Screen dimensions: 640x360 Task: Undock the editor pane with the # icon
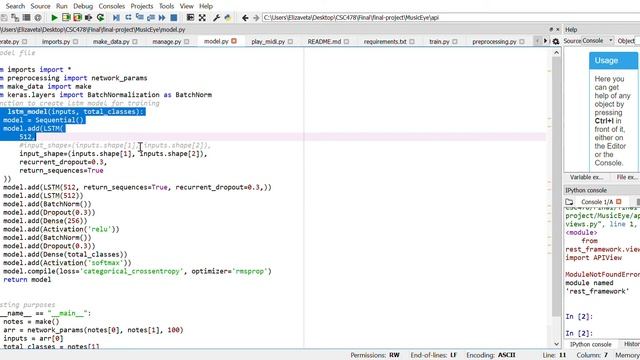pyautogui.click(x=551, y=29)
